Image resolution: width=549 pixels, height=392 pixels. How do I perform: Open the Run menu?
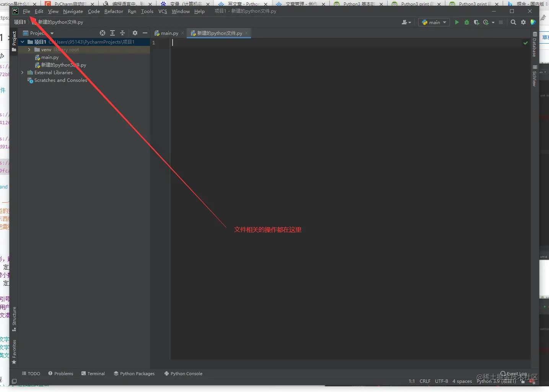tap(132, 11)
